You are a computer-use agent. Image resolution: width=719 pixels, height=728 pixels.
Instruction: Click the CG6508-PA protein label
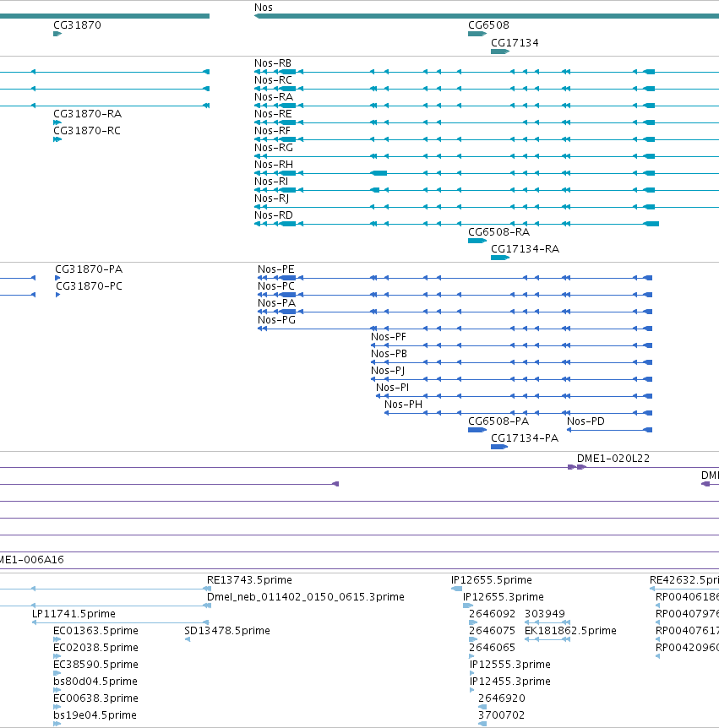click(x=498, y=421)
